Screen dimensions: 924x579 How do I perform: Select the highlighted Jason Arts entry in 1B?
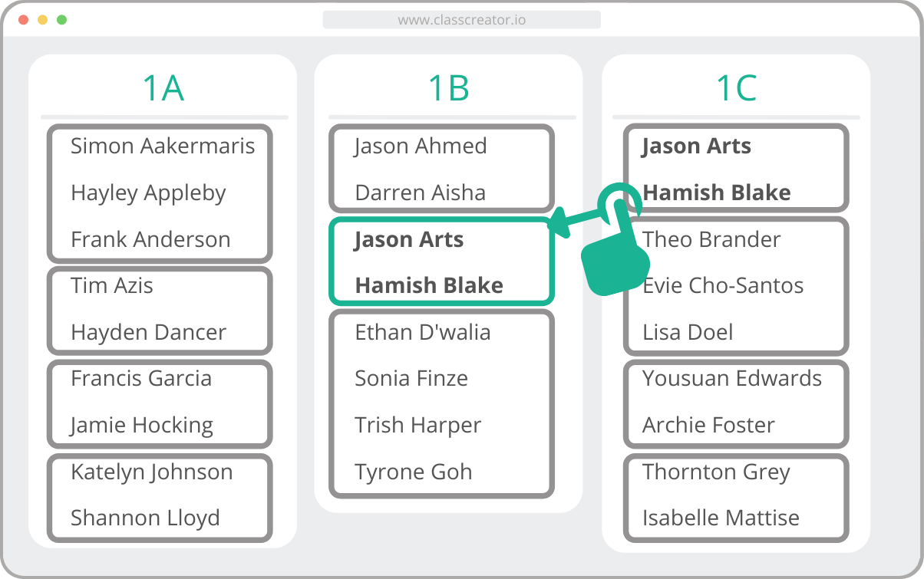[408, 239]
